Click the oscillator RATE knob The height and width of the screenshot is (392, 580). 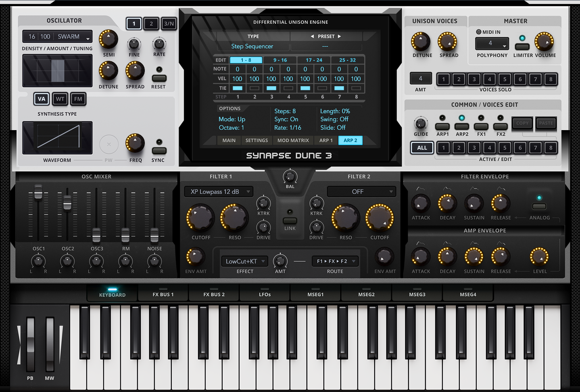click(x=159, y=44)
